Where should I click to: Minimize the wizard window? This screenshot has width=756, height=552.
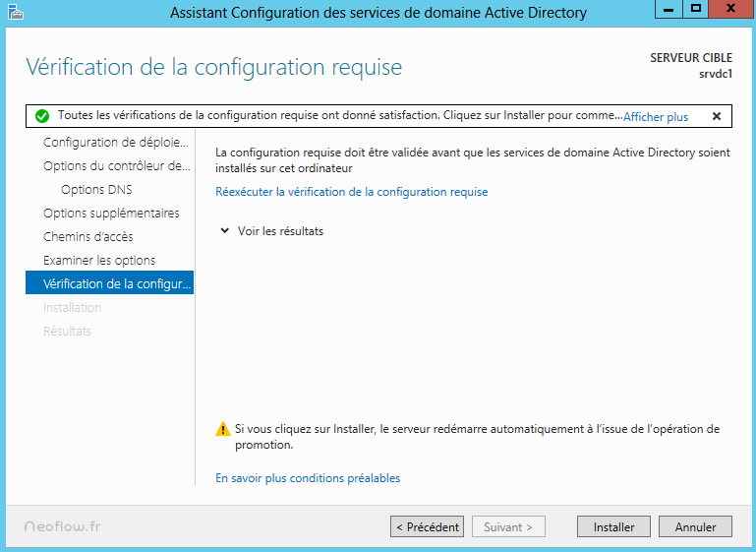[670, 9]
